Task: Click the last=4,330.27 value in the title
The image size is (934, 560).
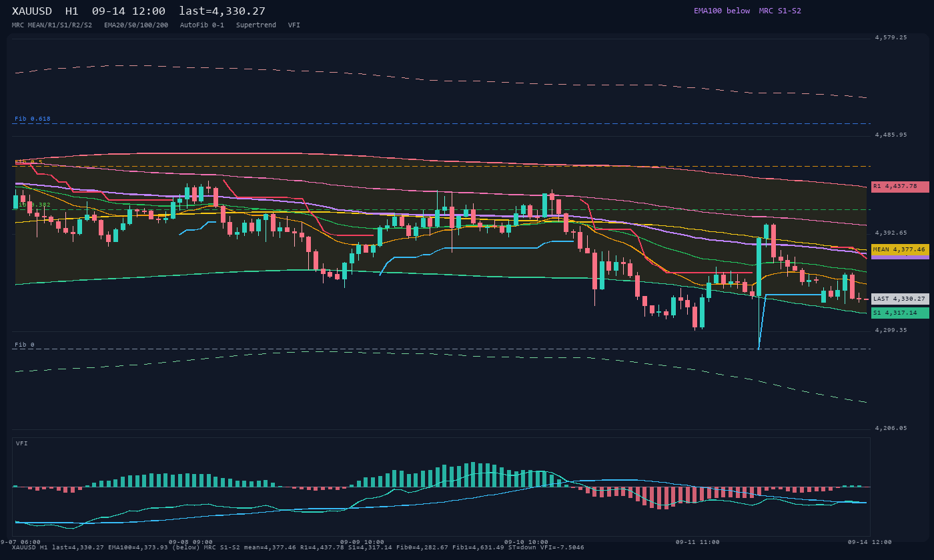Action: tap(222, 11)
